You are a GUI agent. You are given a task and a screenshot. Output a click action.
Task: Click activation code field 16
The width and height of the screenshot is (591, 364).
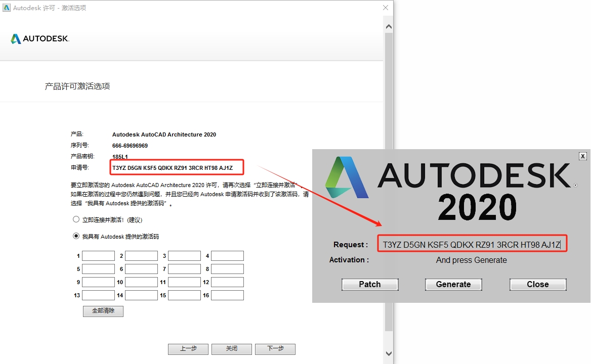(227, 295)
